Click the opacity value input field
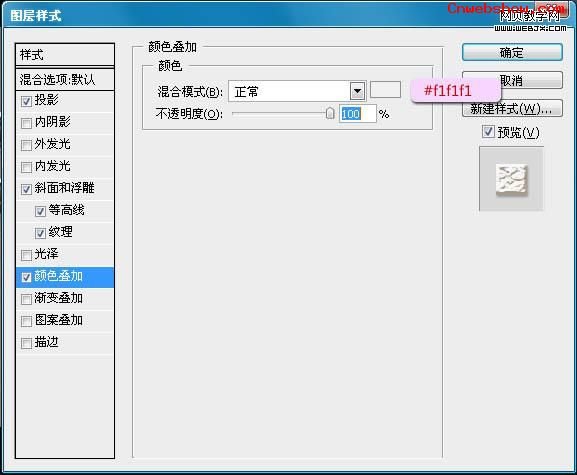577x475 pixels. pyautogui.click(x=357, y=114)
